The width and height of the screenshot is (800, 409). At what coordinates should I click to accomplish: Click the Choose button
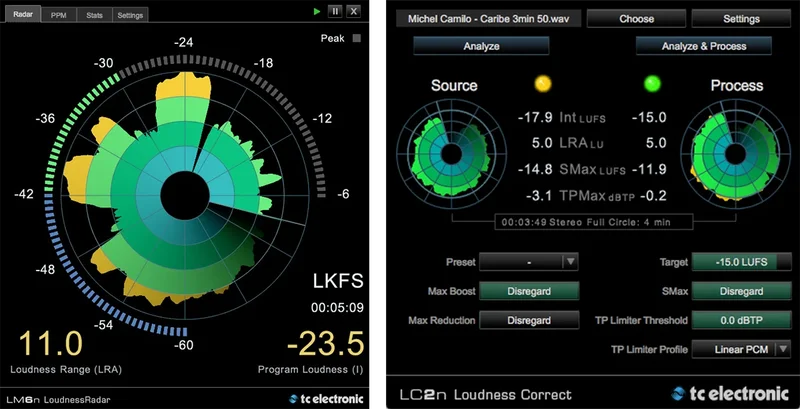(x=636, y=19)
